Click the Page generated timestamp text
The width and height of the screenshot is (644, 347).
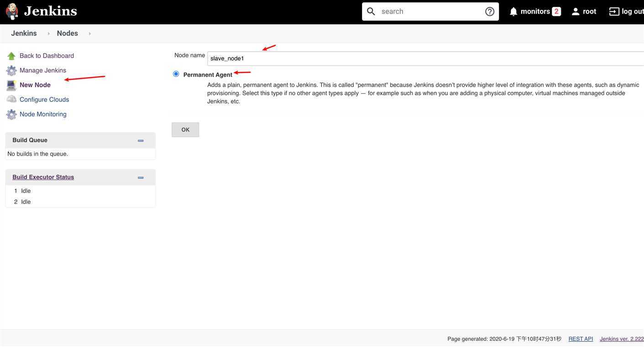click(x=504, y=339)
